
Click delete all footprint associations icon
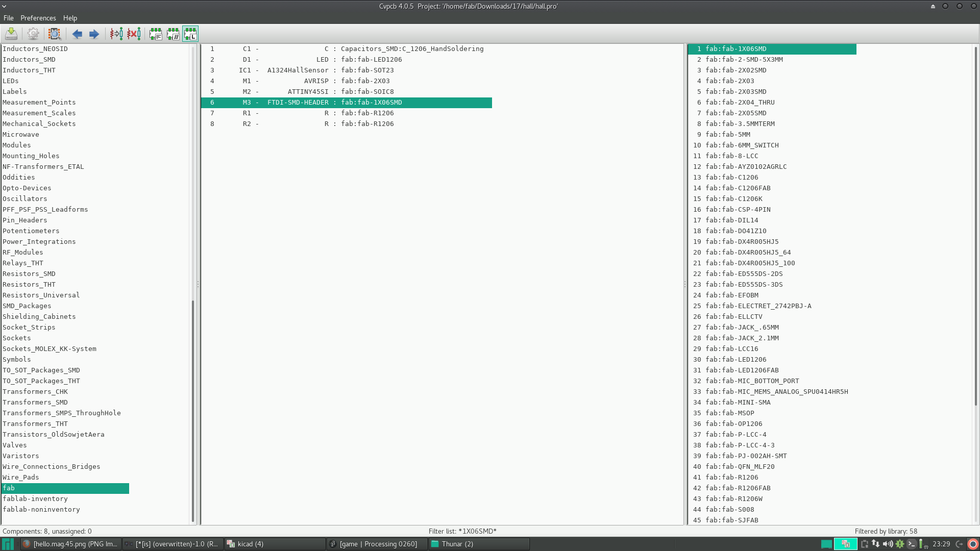pyautogui.click(x=134, y=34)
